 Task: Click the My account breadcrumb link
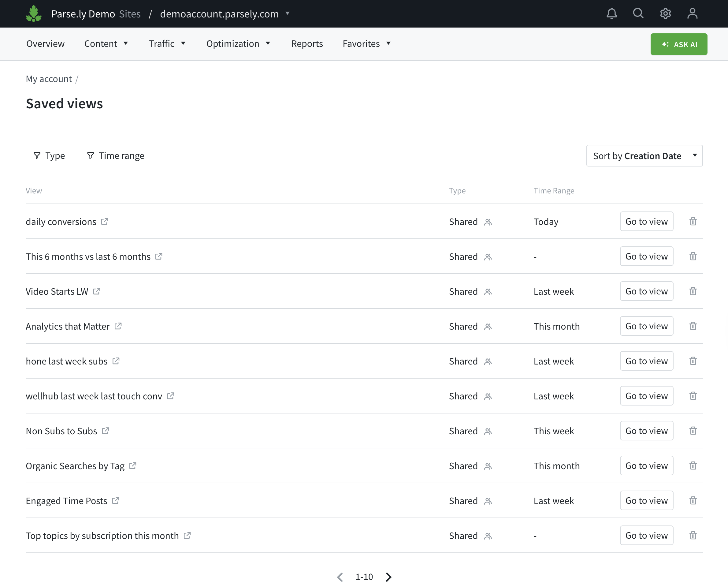(49, 79)
